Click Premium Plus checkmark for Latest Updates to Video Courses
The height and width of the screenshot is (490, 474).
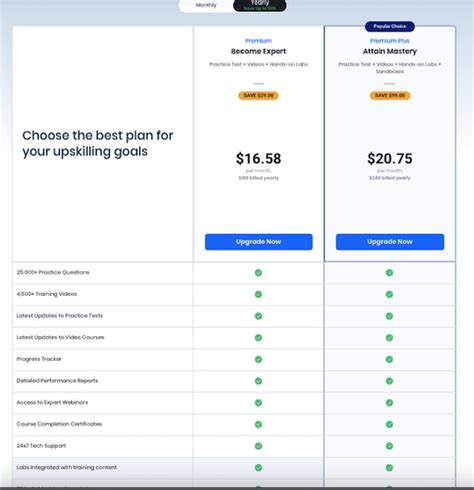pos(389,338)
